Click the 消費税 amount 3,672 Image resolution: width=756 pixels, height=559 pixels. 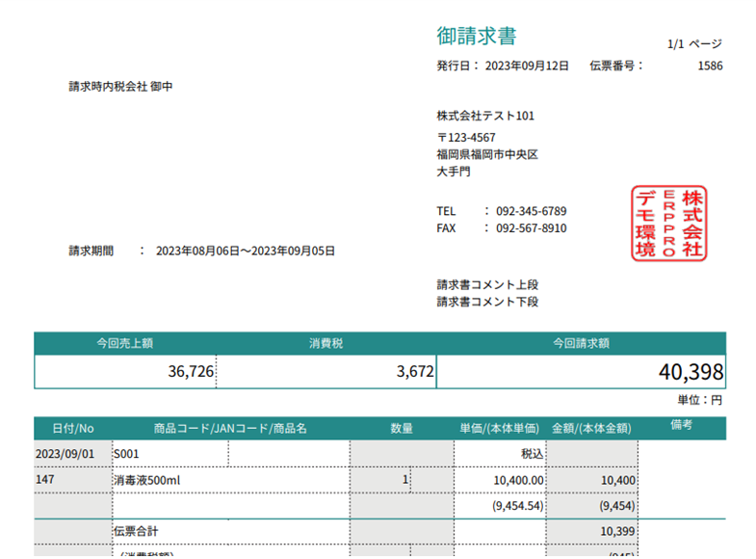tap(414, 371)
